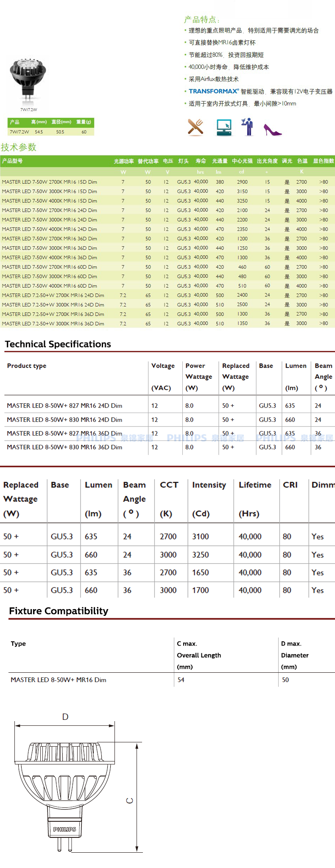Open the MR16 lamp product photo
Screen dimensions: 335x868
tap(28, 79)
